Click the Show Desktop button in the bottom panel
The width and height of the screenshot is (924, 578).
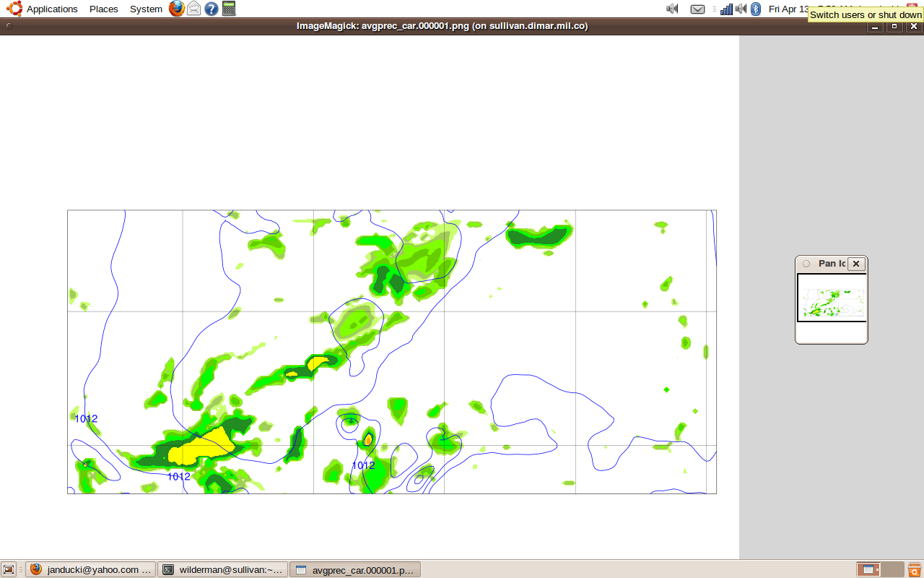pyautogui.click(x=9, y=569)
